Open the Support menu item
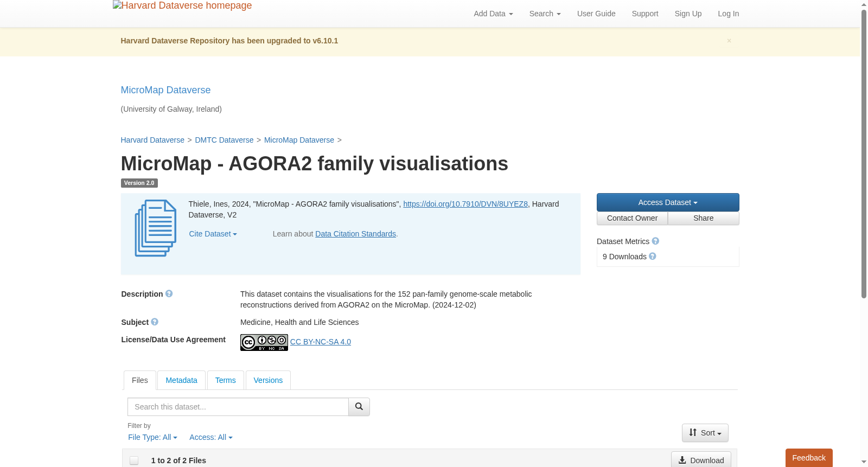The image size is (868, 467). tap(645, 14)
